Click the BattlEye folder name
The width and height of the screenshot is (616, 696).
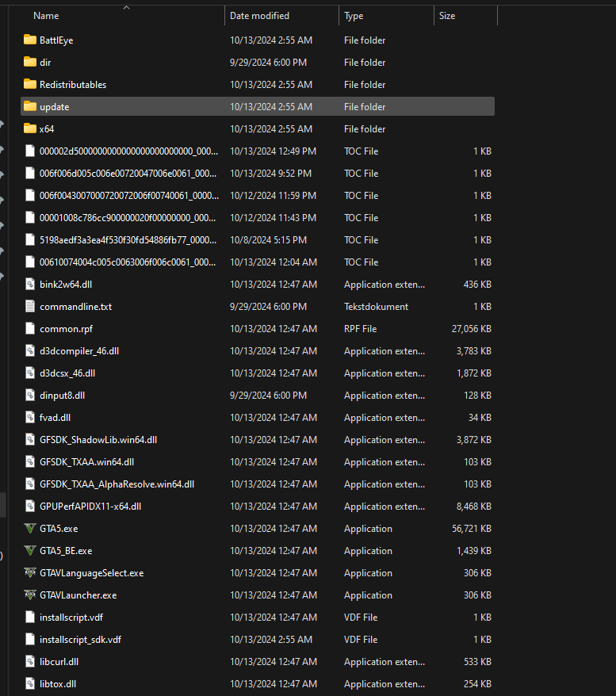point(56,40)
